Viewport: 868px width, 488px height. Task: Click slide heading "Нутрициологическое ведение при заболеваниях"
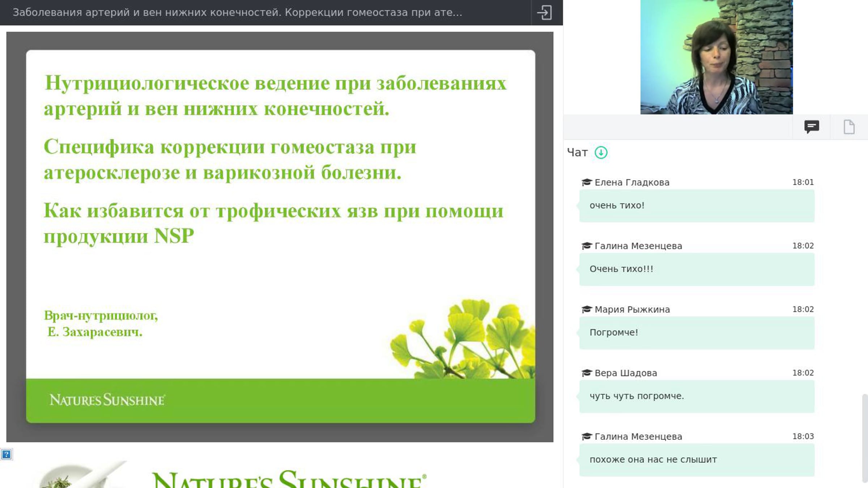click(276, 83)
